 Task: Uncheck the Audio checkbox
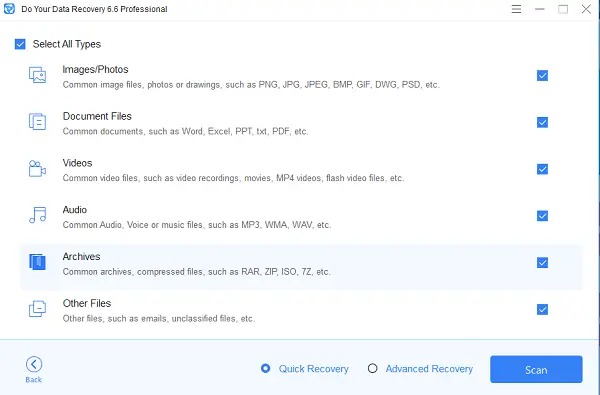(542, 215)
